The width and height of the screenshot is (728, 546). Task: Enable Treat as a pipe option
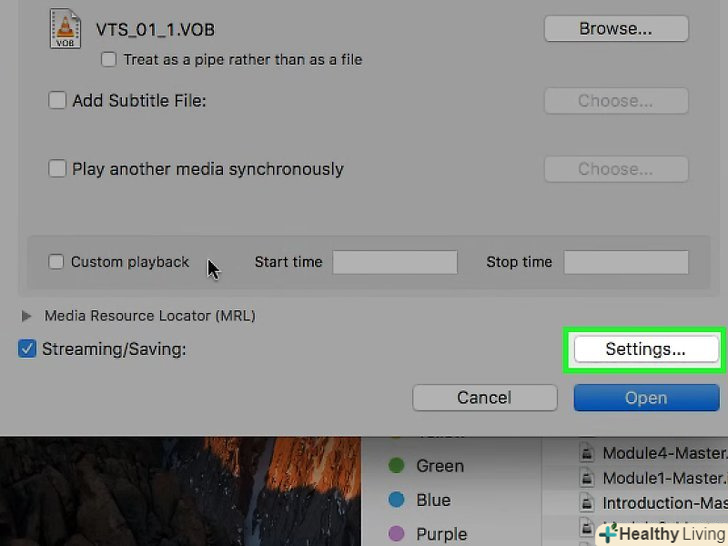click(109, 60)
